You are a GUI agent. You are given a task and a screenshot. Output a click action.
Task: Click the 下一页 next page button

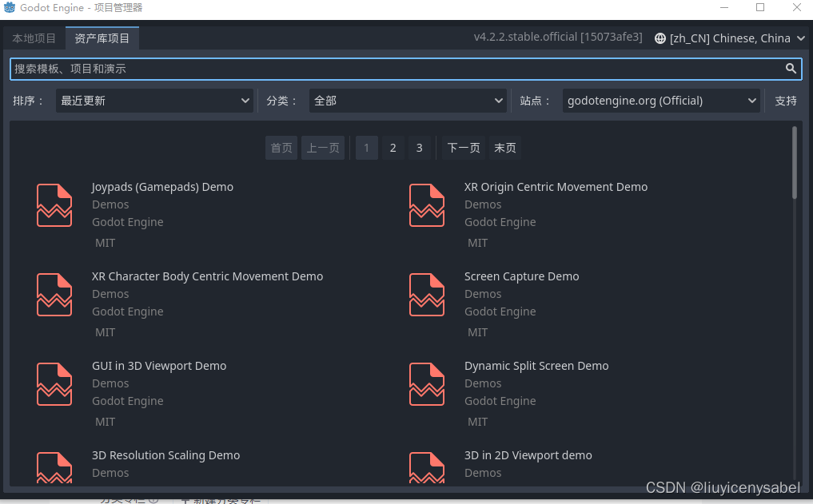click(x=464, y=148)
